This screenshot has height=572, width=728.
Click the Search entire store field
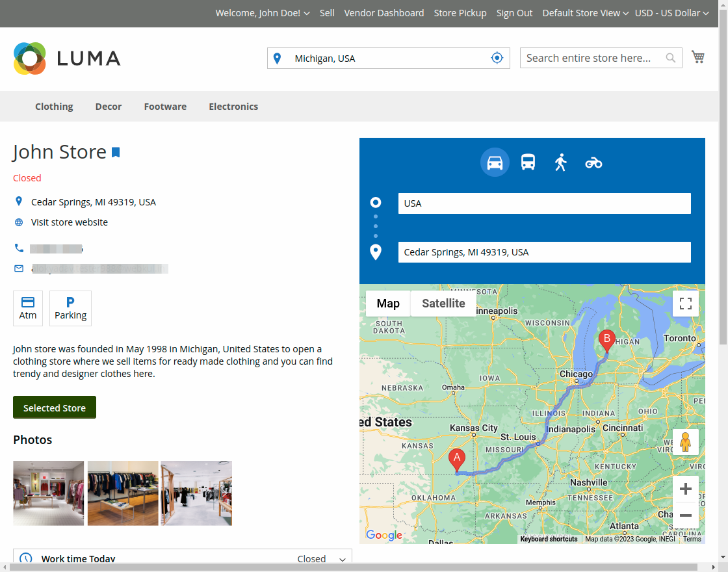pos(601,58)
